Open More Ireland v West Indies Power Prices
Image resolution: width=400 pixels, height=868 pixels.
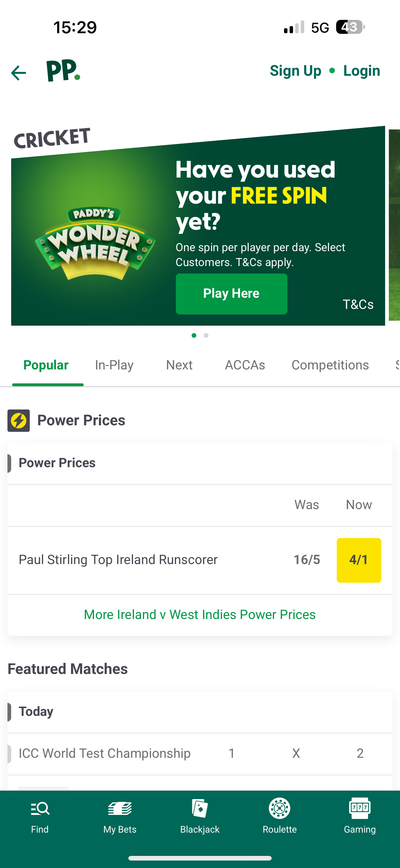[200, 614]
